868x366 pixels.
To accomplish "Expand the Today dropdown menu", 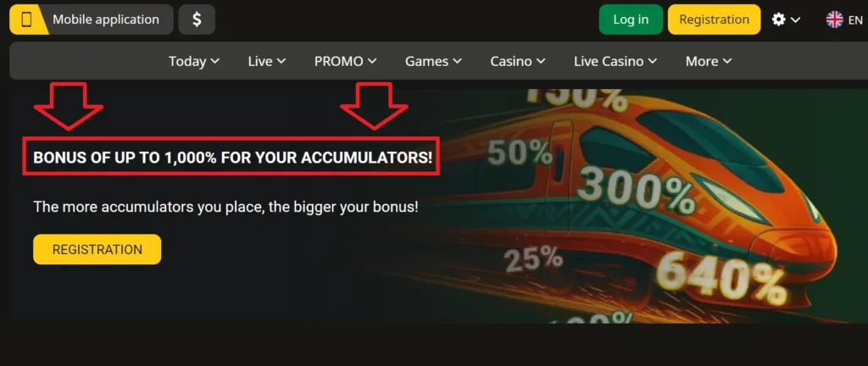I will 194,61.
